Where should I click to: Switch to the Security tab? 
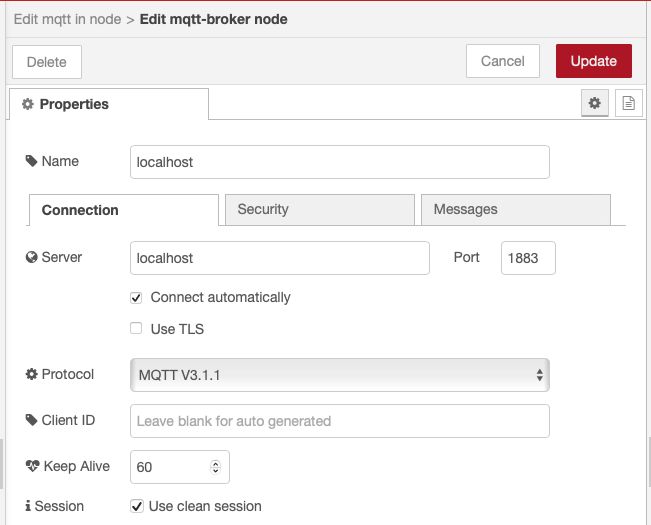[x=320, y=210]
